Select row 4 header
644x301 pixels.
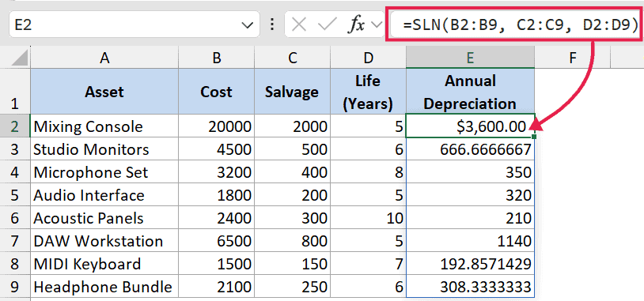coord(15,171)
